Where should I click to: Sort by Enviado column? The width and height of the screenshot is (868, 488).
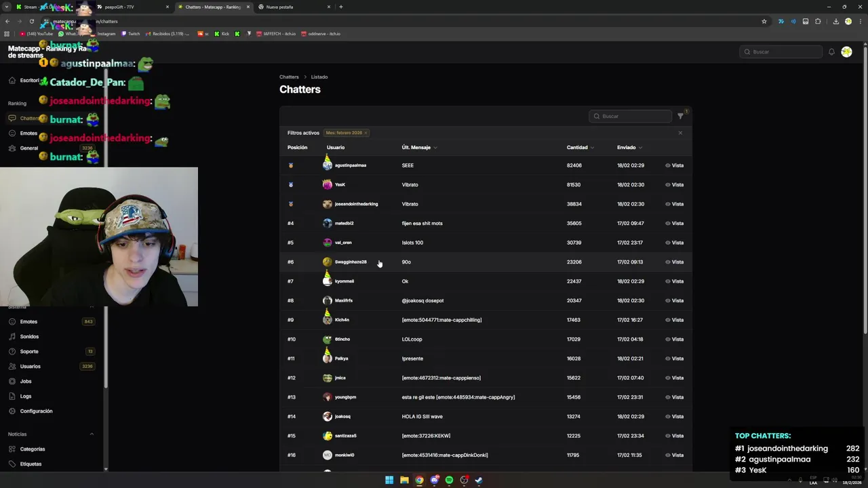(629, 147)
